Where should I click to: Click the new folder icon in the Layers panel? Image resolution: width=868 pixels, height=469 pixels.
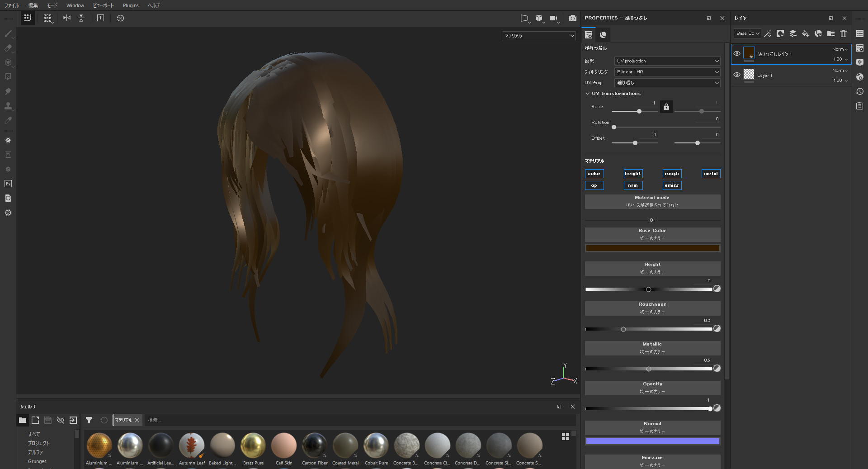click(830, 33)
